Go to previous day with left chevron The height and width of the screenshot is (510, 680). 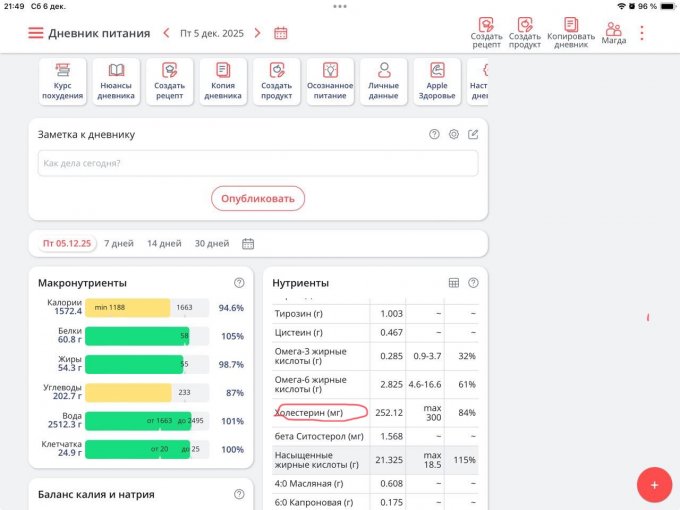tap(166, 33)
